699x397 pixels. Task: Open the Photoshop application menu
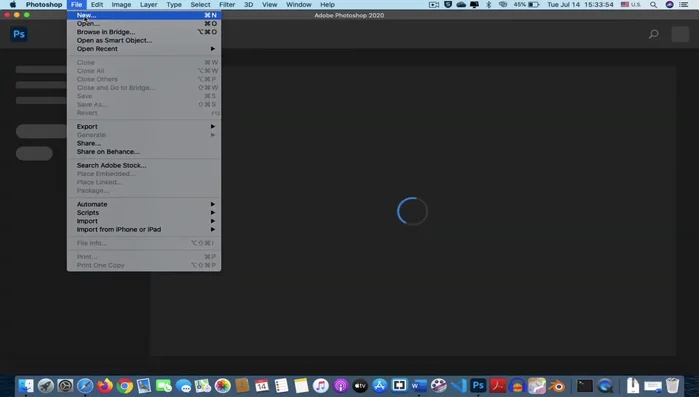pos(44,4)
